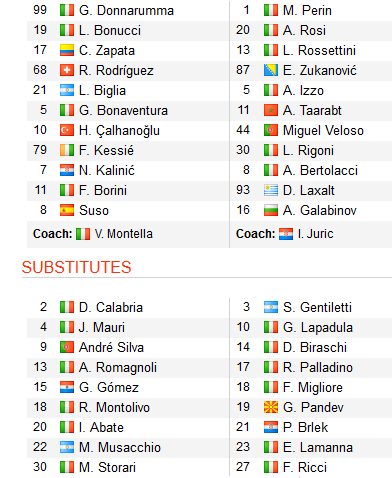This screenshot has width=392, height=478.
Task: Click Colombia flag next to C. Zapata
Action: click(67, 50)
